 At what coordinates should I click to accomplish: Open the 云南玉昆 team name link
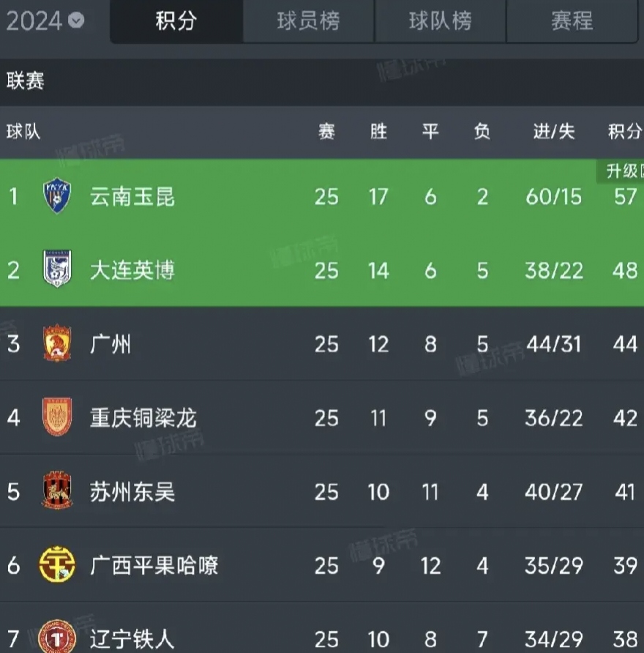[x=131, y=196]
